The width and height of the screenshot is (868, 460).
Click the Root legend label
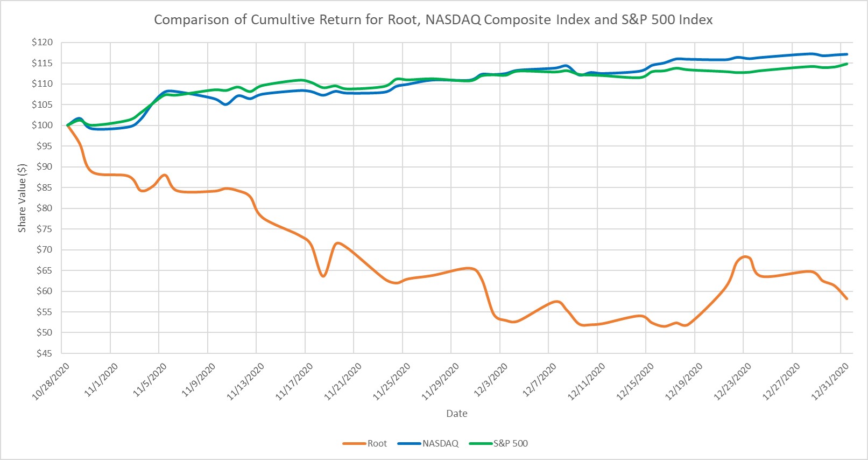pyautogui.click(x=377, y=443)
